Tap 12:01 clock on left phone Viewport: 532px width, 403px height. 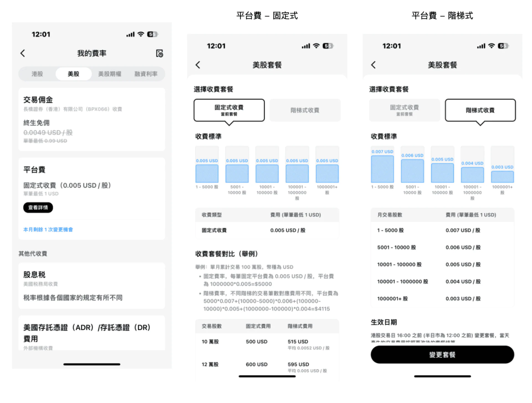41,34
